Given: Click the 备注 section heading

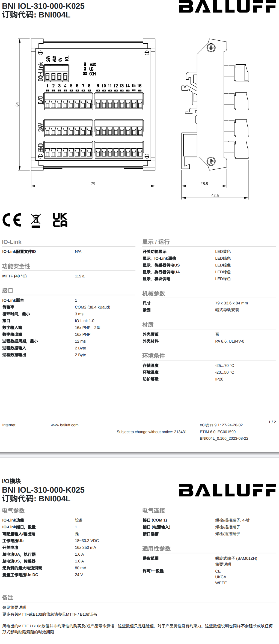Looking at the screenshot, I should 8,598.
